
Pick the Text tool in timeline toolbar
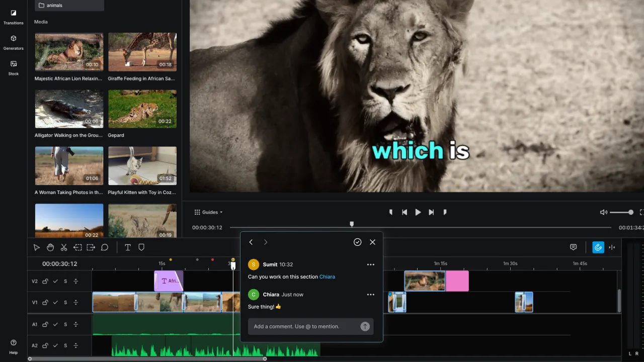point(128,247)
